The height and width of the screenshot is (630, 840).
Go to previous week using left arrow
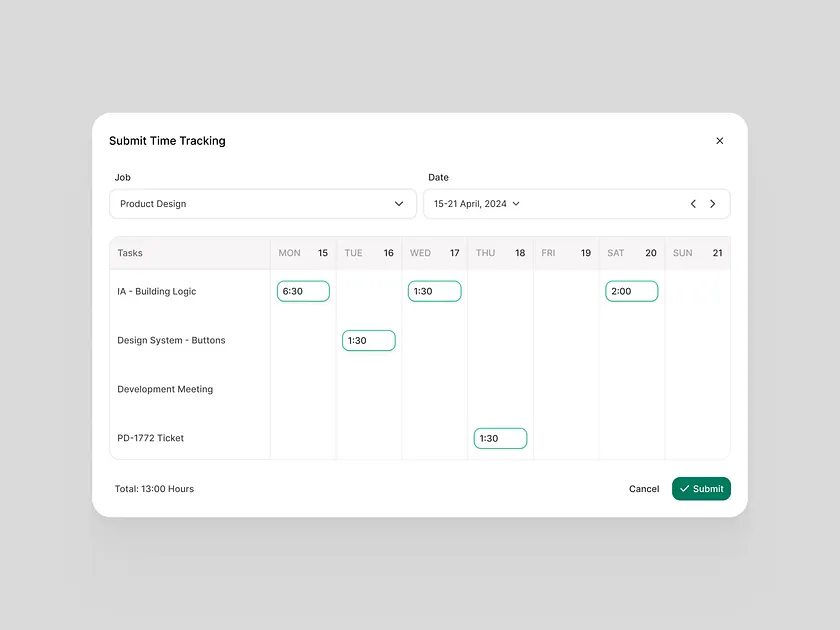[693, 204]
